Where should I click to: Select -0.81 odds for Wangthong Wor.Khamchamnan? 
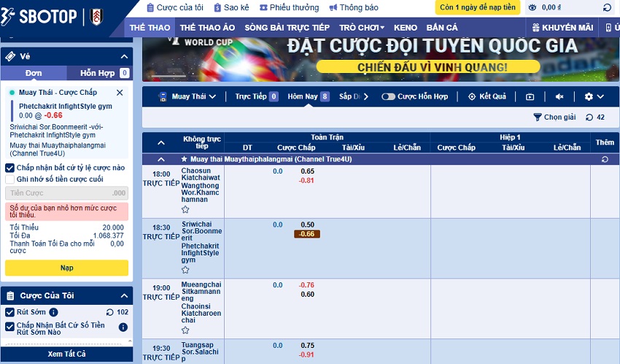point(306,181)
